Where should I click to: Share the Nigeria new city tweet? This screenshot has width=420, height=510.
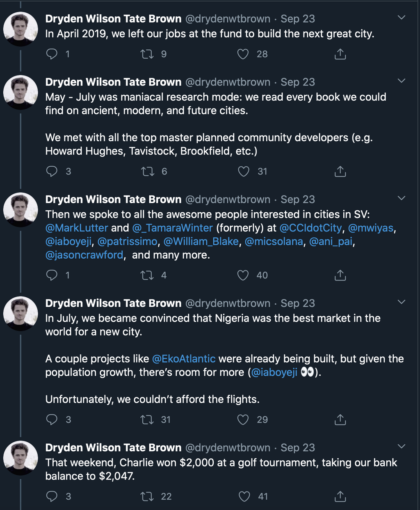click(x=340, y=419)
